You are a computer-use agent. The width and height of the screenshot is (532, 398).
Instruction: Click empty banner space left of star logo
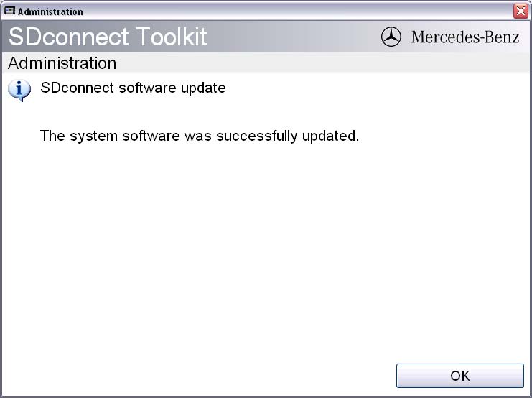[x=294, y=37]
